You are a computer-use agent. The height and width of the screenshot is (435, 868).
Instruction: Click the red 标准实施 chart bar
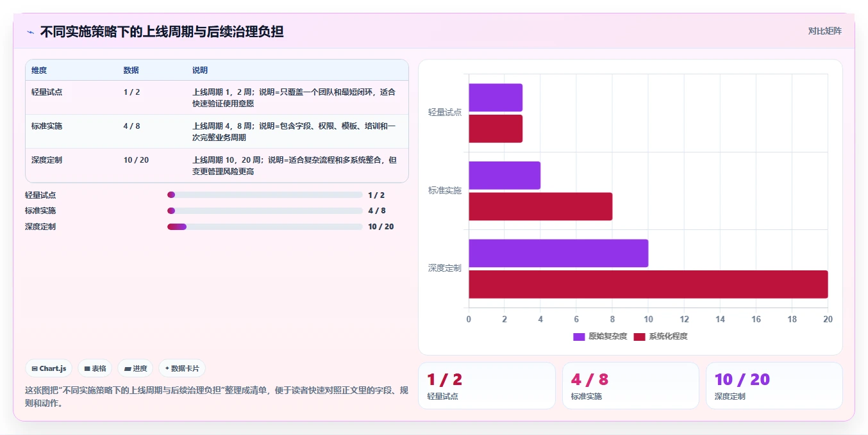(540, 206)
